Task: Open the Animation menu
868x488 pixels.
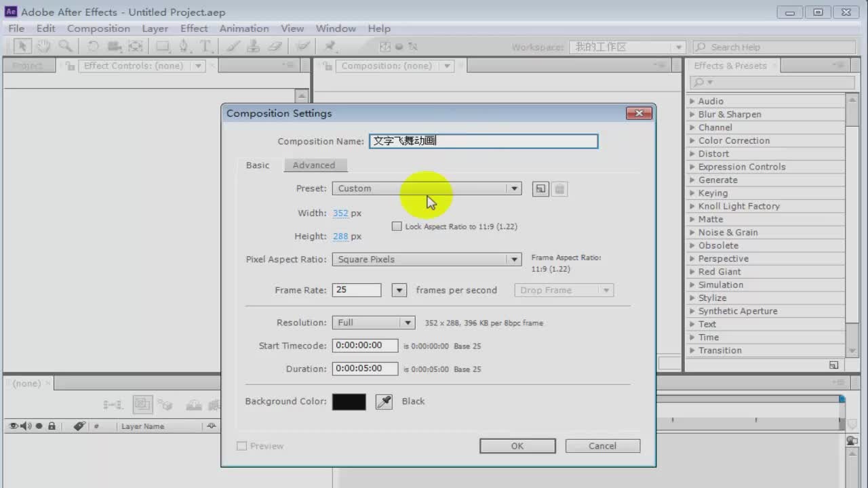Action: (x=244, y=28)
